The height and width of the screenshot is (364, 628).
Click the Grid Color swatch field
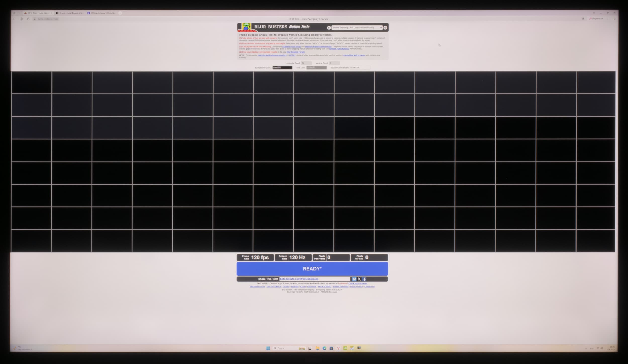pyautogui.click(x=316, y=68)
